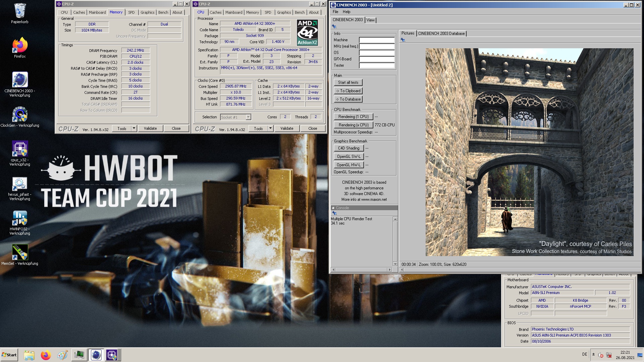Click the To Database button
The width and height of the screenshot is (644, 362).
(348, 99)
